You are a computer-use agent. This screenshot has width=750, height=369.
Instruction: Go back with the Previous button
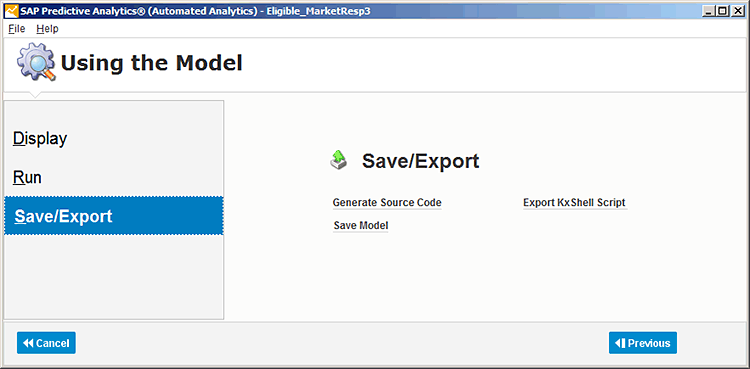tap(643, 343)
